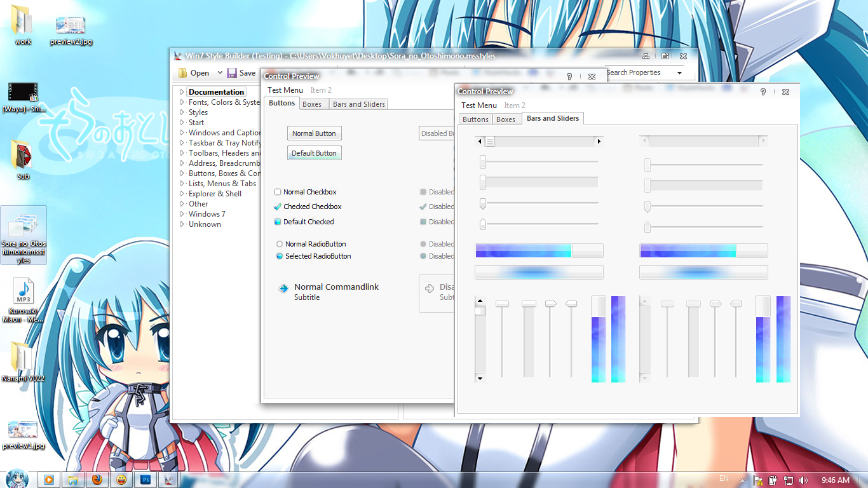Screen dimensions: 868x488
Task: Open the dropdown arrow next to Open
Action: 220,73
